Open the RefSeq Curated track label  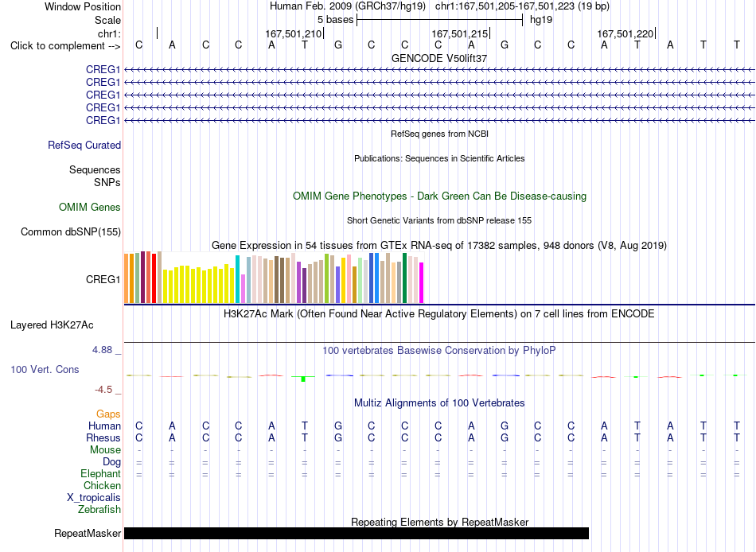(x=84, y=145)
